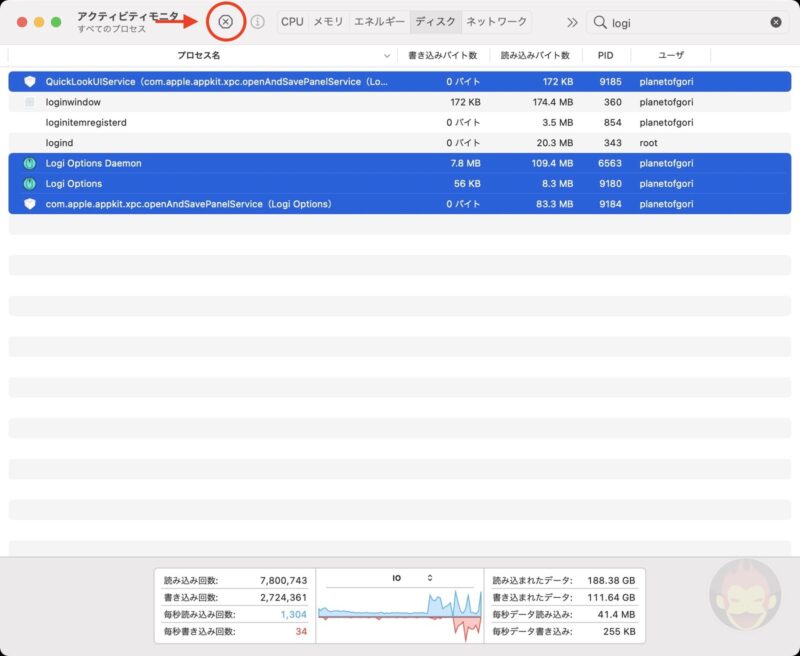Open the IO graph type selector
This screenshot has width=800, height=656.
(x=431, y=578)
